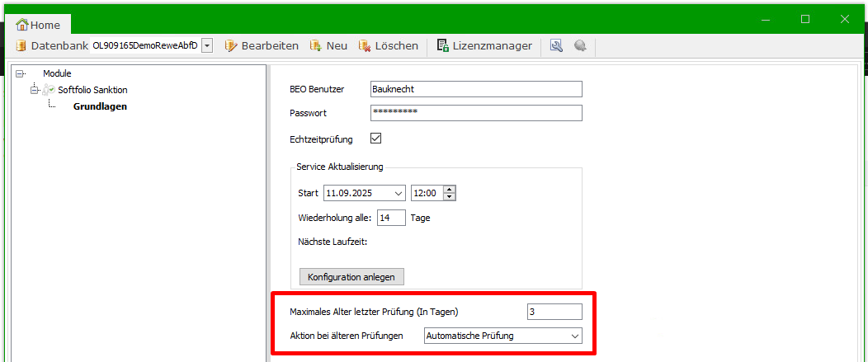Toggle the Echtzeitprüfung checkbox
This screenshot has width=868, height=362.
(376, 139)
